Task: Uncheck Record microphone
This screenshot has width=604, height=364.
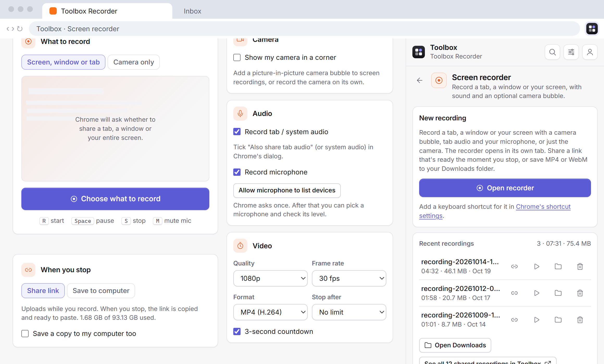Action: [237, 172]
